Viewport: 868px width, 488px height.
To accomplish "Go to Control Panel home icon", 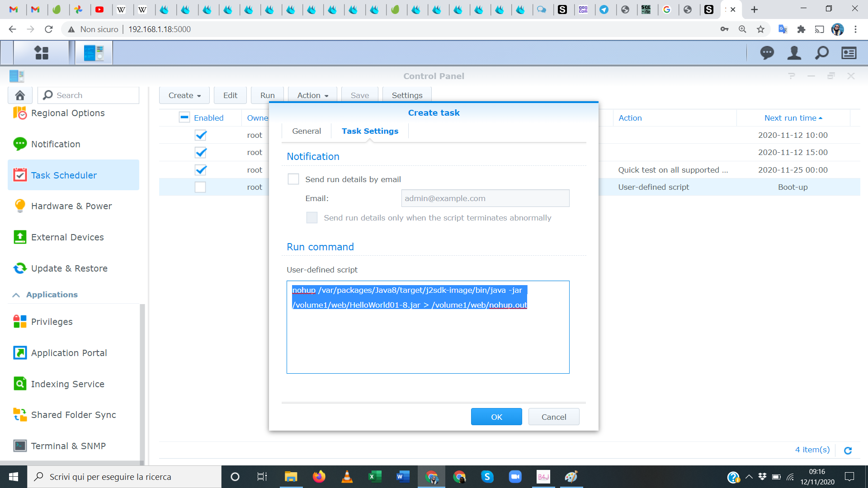I will click(x=20, y=95).
